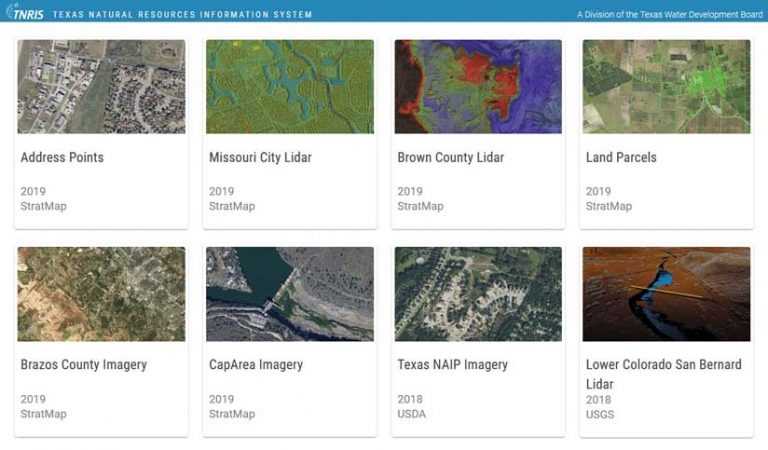Click 'StratMap' under Missouri City Lidar
The height and width of the screenshot is (450, 768).
pos(232,206)
